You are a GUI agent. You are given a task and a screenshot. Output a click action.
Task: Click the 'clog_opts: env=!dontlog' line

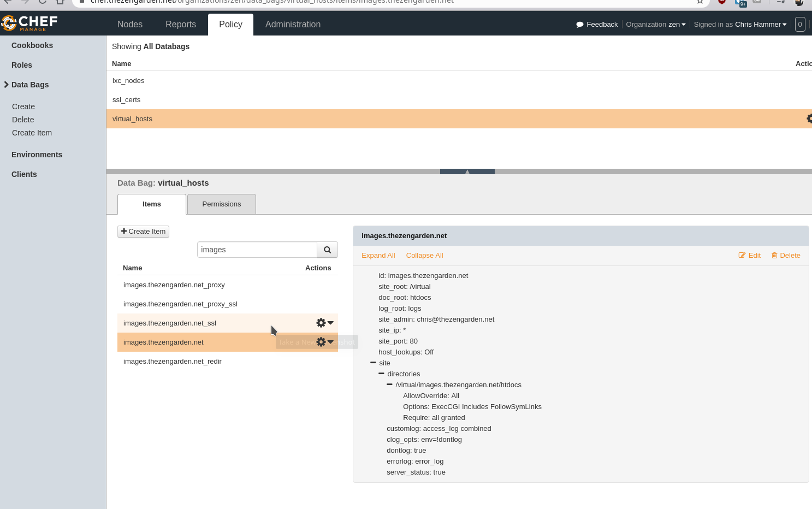pyautogui.click(x=424, y=440)
